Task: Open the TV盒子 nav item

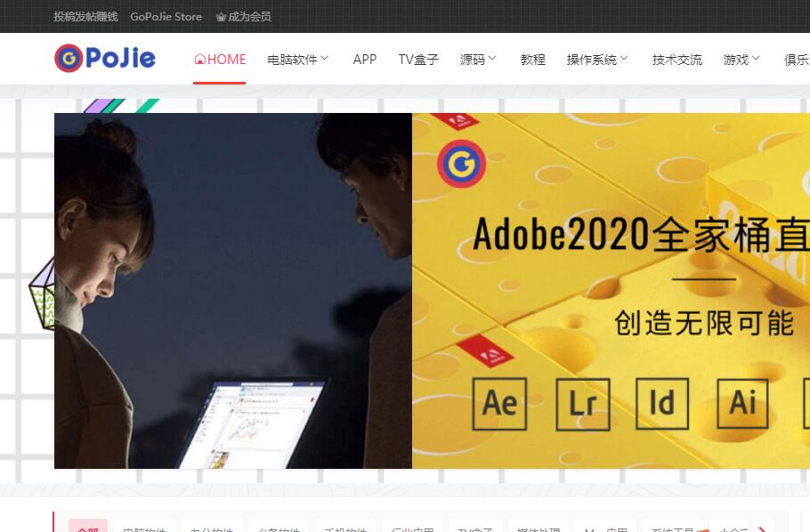Action: 418,60
